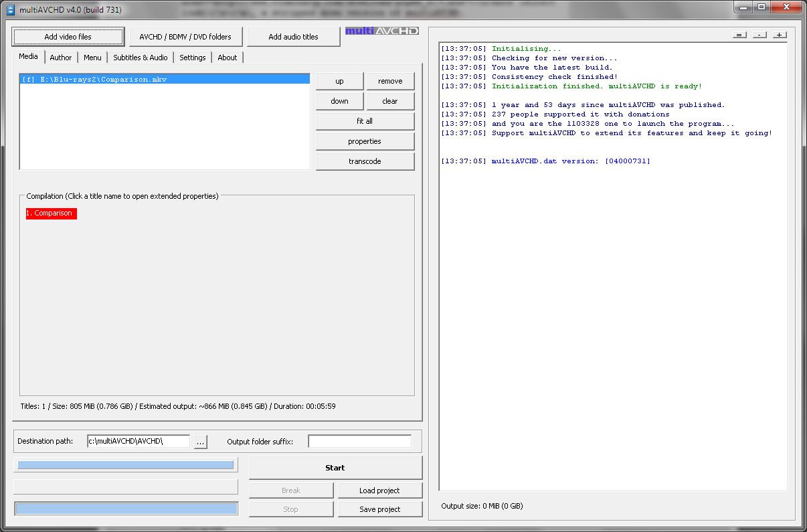This screenshot has height=532, width=807.
Task: Click 'Output size: 0 MiB' status text
Action: point(482,506)
